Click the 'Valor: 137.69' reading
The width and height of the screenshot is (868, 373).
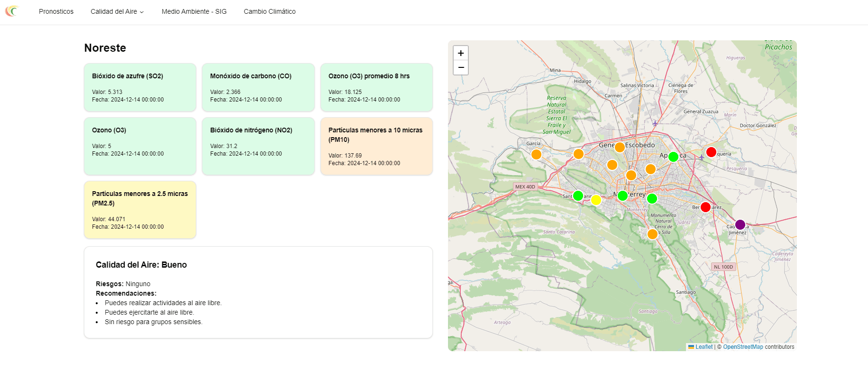coord(345,156)
